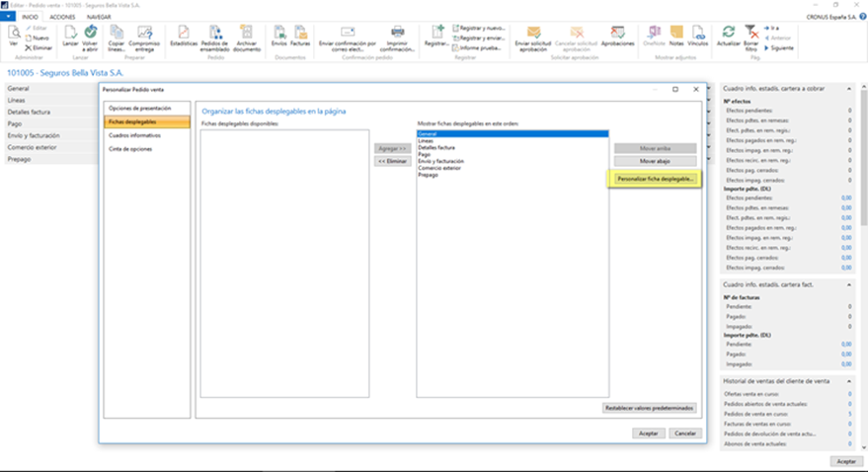
Task: Go to Siguiente record
Action: pyautogui.click(x=779, y=48)
